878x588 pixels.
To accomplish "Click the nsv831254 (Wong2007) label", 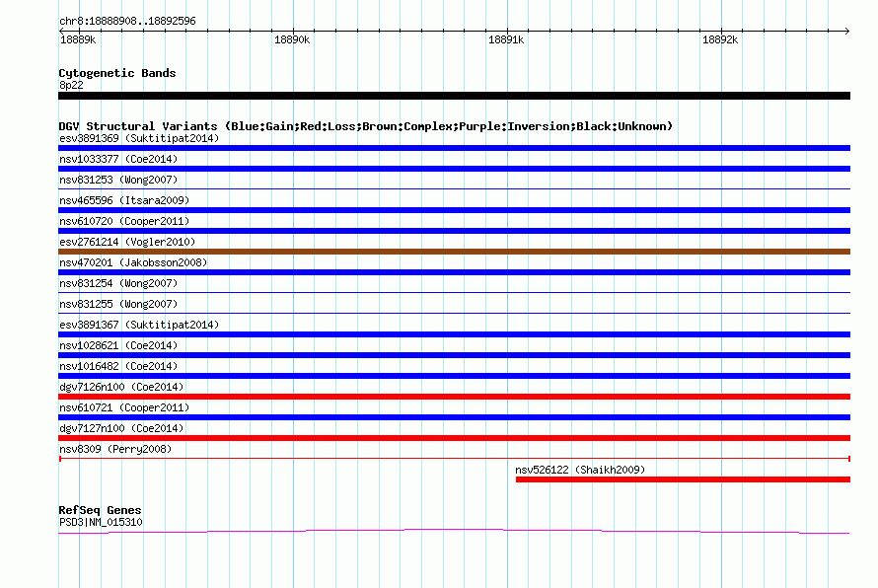I will [118, 283].
